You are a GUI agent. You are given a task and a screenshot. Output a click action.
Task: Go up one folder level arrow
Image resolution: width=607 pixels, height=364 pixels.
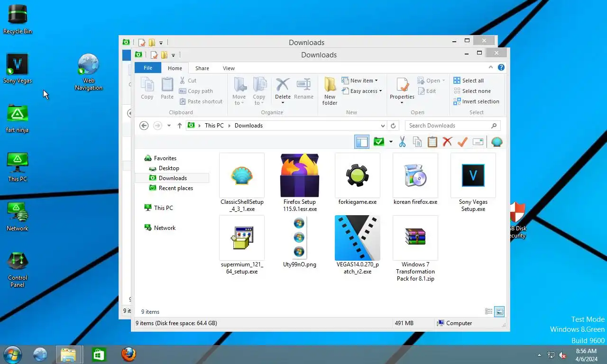pyautogui.click(x=180, y=126)
